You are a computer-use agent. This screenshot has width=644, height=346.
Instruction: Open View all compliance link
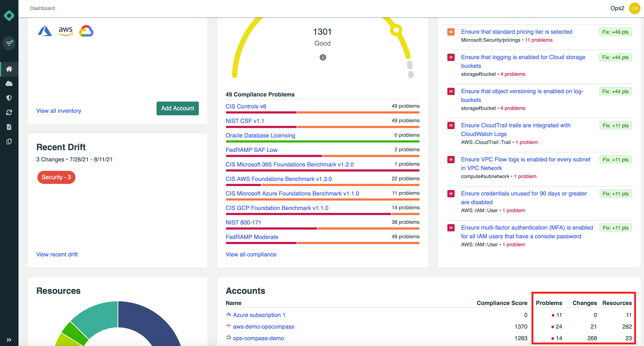coord(251,255)
